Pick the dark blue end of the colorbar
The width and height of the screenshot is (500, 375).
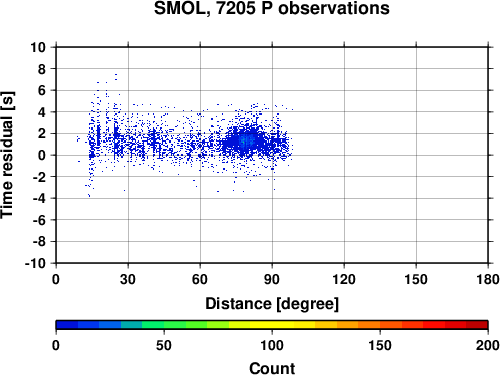point(67,325)
